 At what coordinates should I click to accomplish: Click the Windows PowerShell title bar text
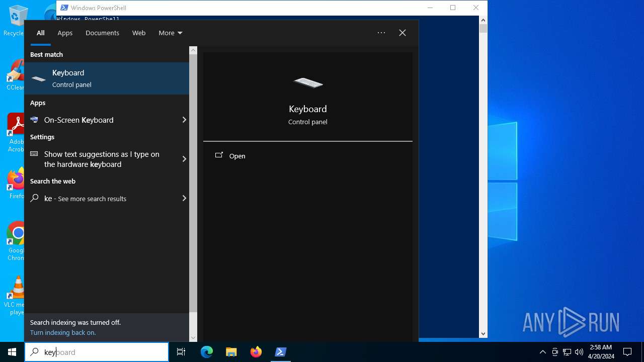click(99, 8)
